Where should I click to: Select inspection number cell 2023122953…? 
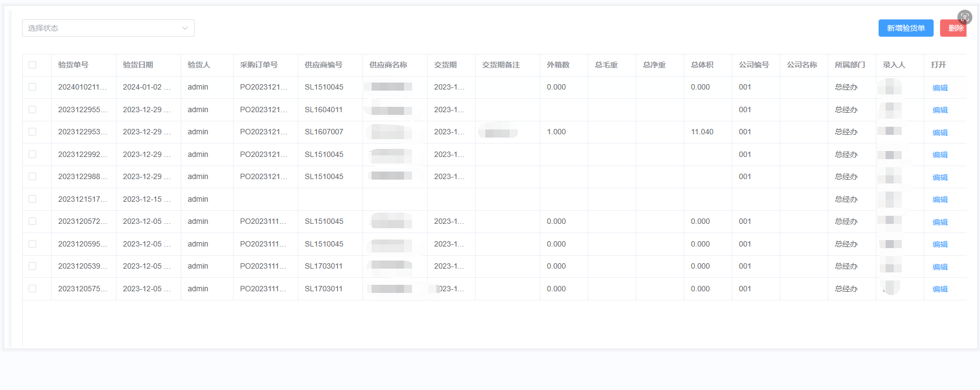(x=83, y=132)
